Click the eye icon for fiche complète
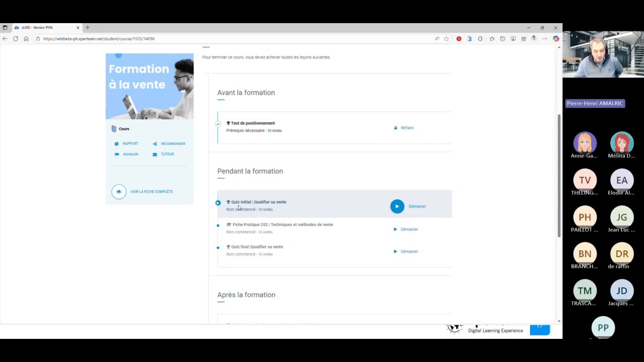The width and height of the screenshot is (644, 362). 119,192
